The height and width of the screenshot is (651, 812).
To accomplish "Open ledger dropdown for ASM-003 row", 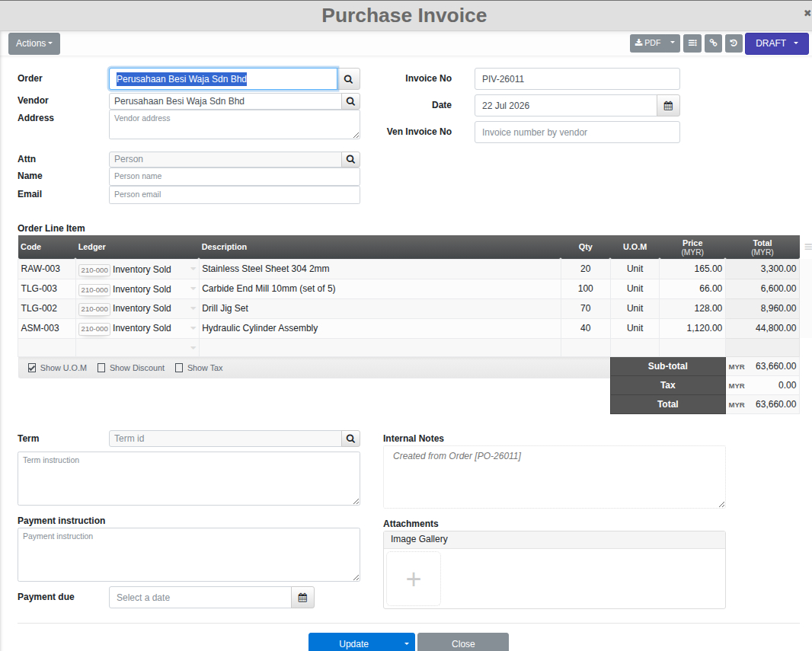I will [x=193, y=328].
